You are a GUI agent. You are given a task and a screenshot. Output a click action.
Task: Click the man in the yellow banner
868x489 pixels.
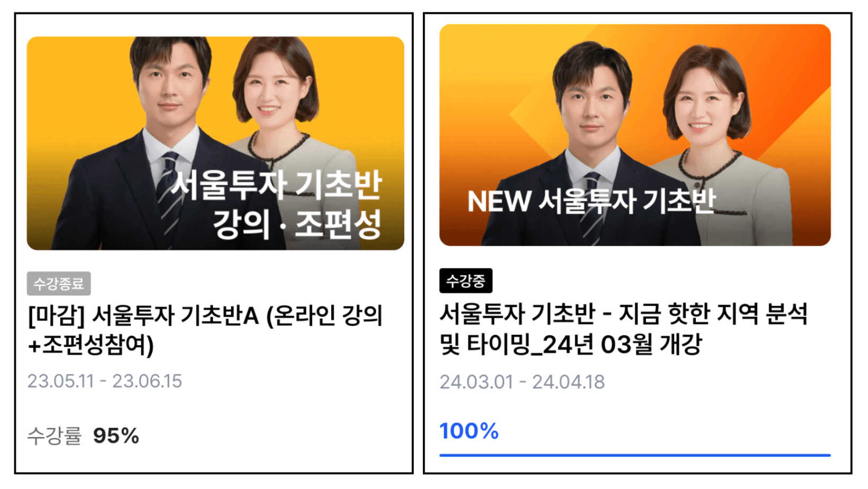[159, 143]
